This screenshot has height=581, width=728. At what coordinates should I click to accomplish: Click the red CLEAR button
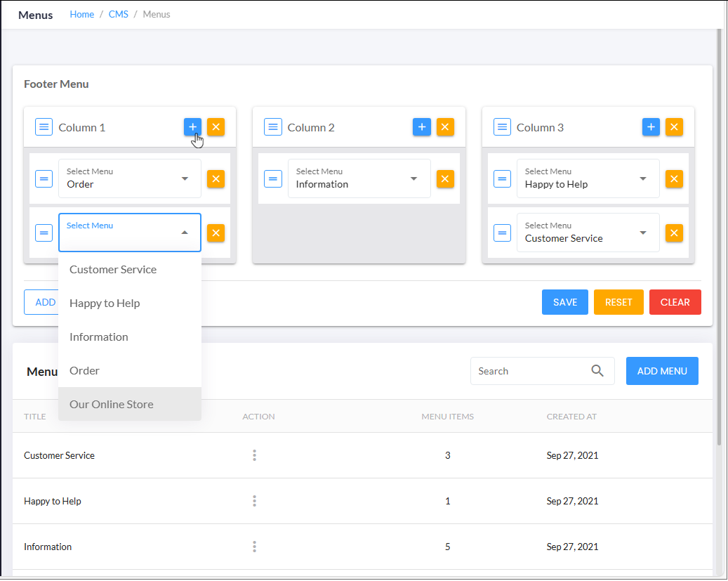click(x=675, y=302)
